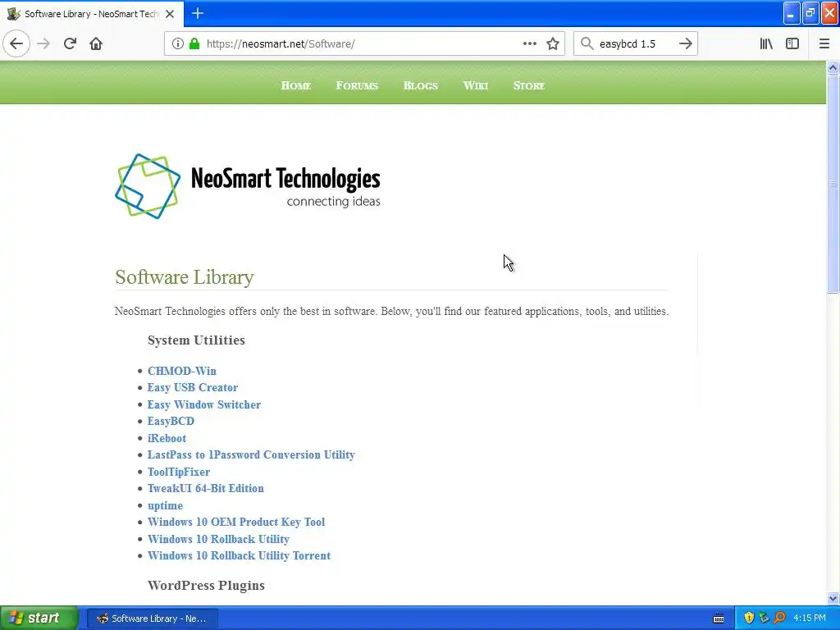Follow the iReboot link

167,438
